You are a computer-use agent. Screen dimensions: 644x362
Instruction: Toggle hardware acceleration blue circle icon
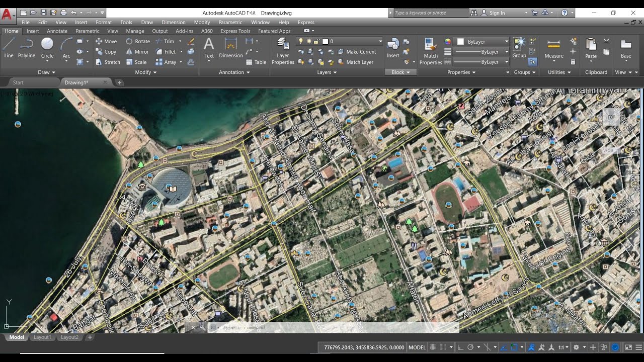point(615,347)
